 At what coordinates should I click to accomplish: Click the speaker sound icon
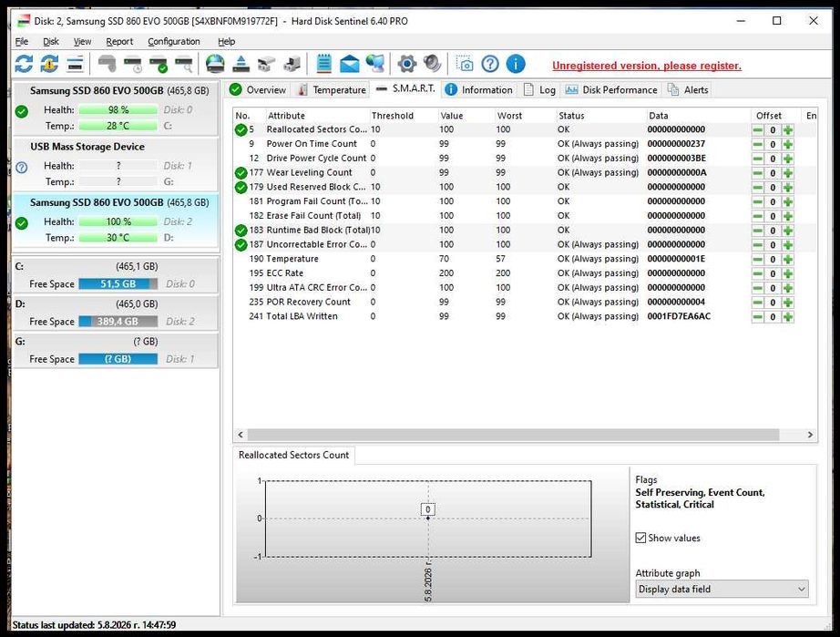click(433, 65)
